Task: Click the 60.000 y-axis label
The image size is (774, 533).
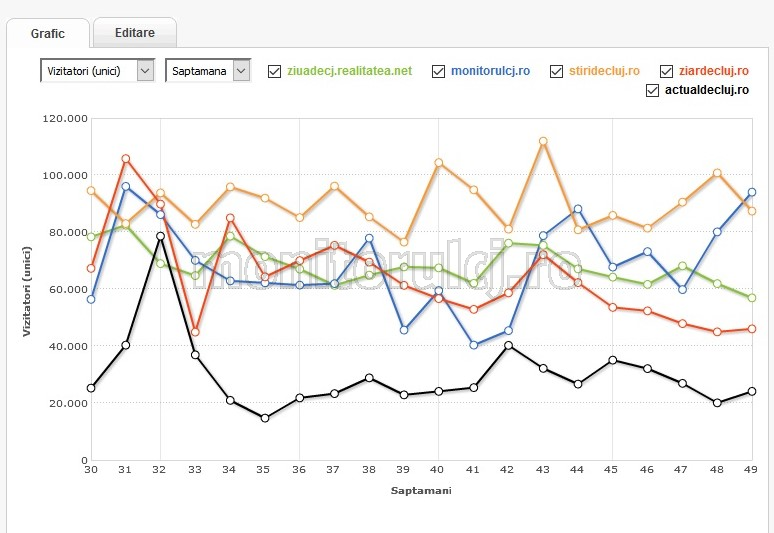Action: click(68, 289)
